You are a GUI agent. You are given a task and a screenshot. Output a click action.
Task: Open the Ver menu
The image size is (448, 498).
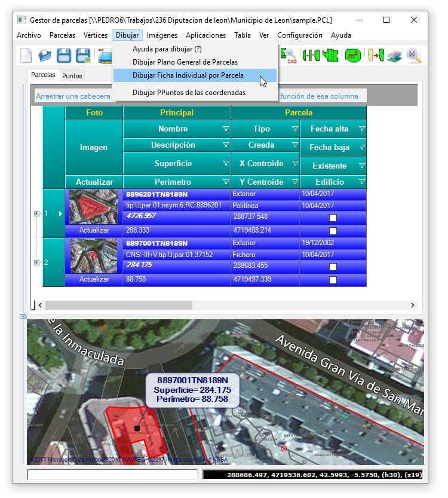coord(263,35)
